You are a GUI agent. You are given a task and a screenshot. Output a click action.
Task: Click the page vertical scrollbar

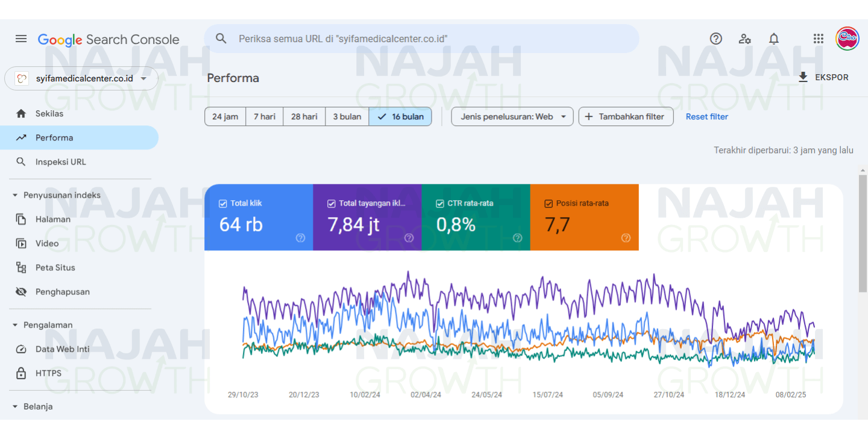tap(863, 234)
